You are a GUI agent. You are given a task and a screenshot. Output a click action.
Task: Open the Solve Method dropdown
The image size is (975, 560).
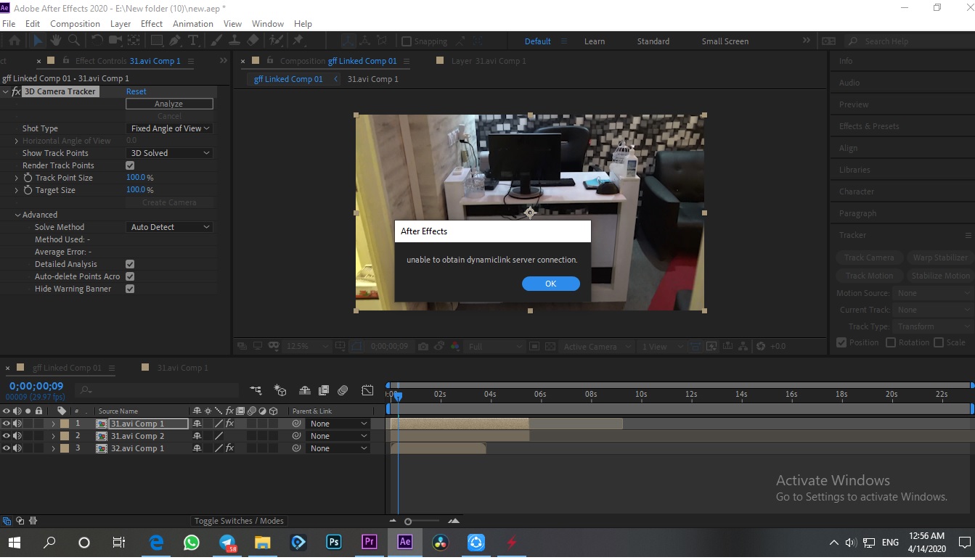pos(170,227)
